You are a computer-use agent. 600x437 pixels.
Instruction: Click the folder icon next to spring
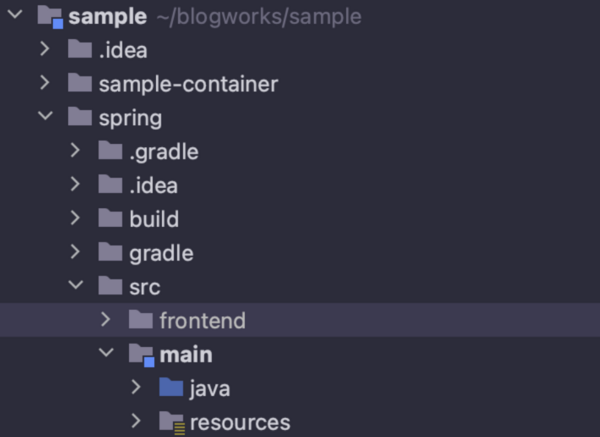pos(80,116)
